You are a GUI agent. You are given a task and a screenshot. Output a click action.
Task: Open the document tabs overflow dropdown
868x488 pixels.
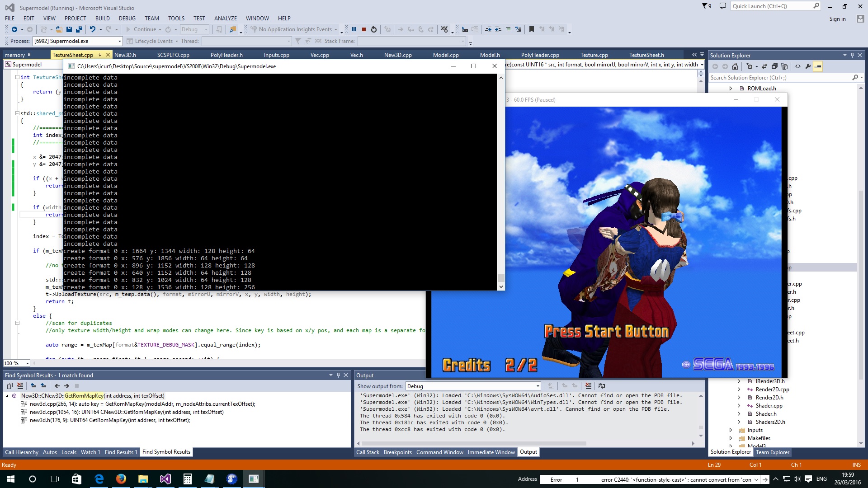pos(702,55)
